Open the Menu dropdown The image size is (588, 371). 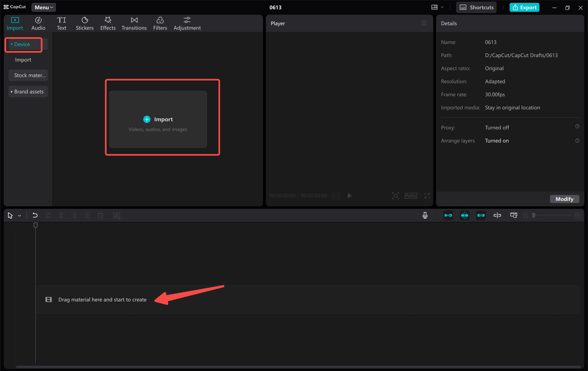tap(43, 7)
